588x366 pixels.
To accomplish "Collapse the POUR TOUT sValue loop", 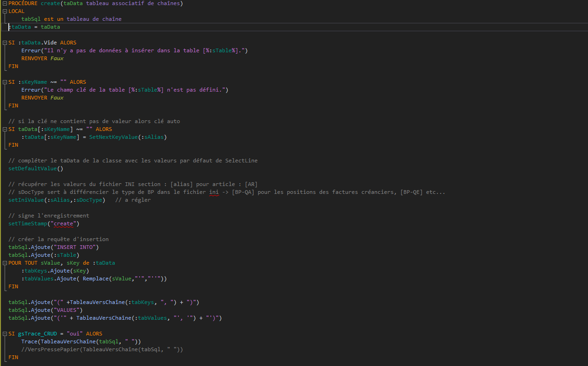I will [x=5, y=263].
